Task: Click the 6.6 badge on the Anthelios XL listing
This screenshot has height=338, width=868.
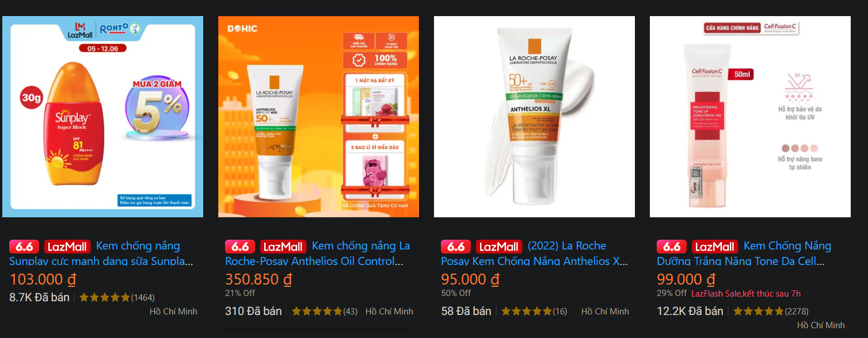Action: pos(456,247)
